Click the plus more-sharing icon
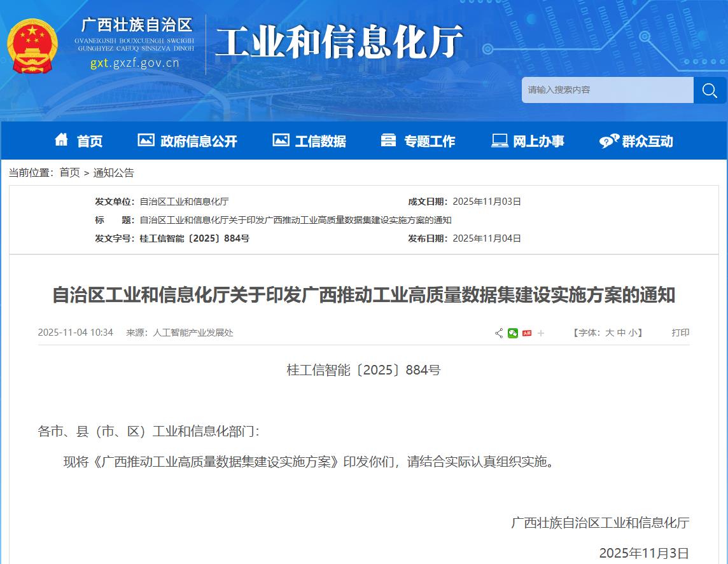 541,333
